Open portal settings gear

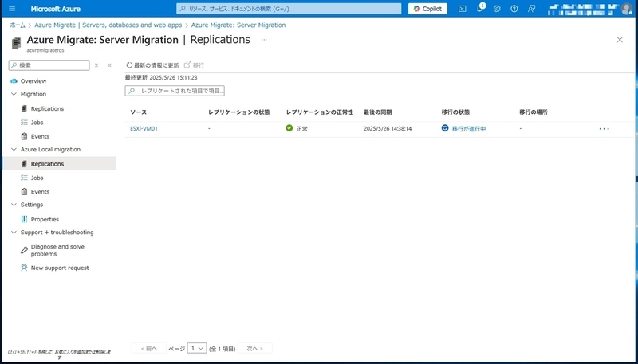(x=497, y=9)
